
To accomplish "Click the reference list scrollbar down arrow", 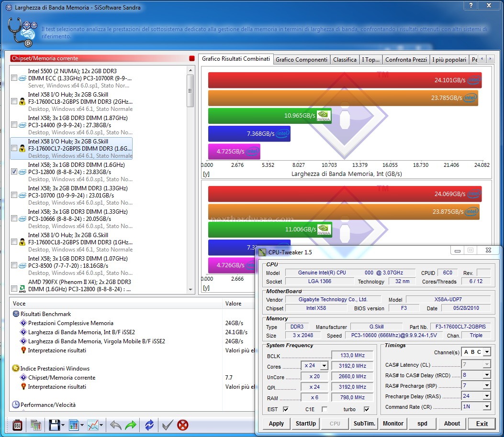I will point(190,290).
